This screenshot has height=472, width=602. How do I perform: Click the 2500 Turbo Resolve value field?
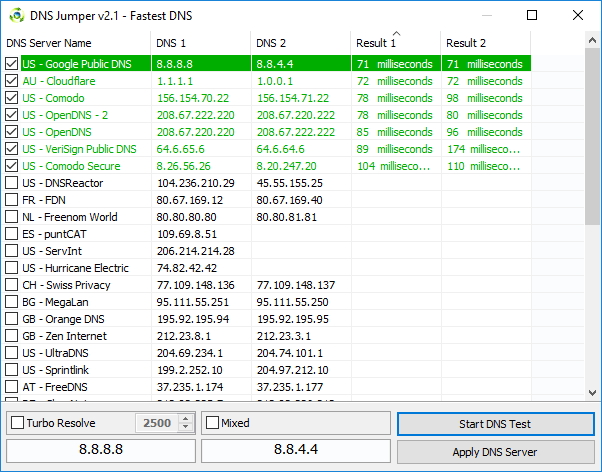[157, 423]
